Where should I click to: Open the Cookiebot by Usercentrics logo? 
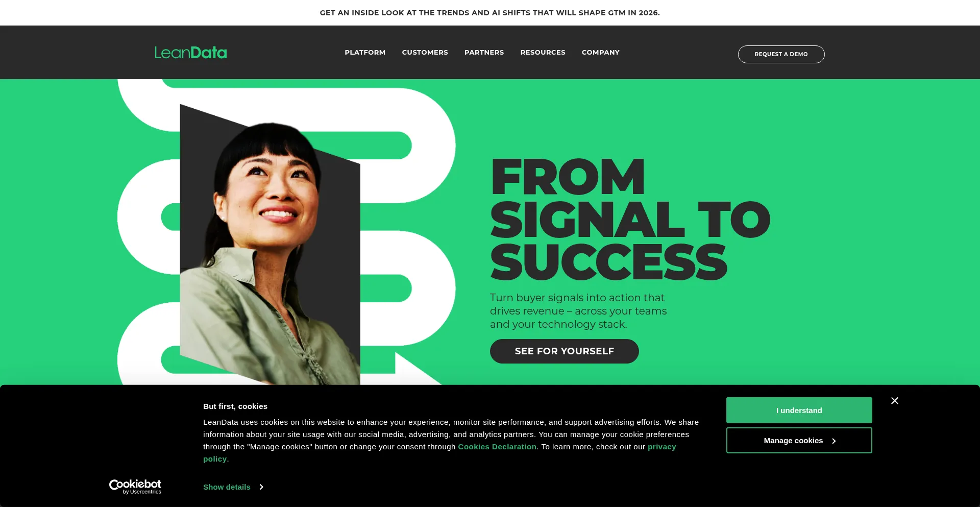[135, 487]
